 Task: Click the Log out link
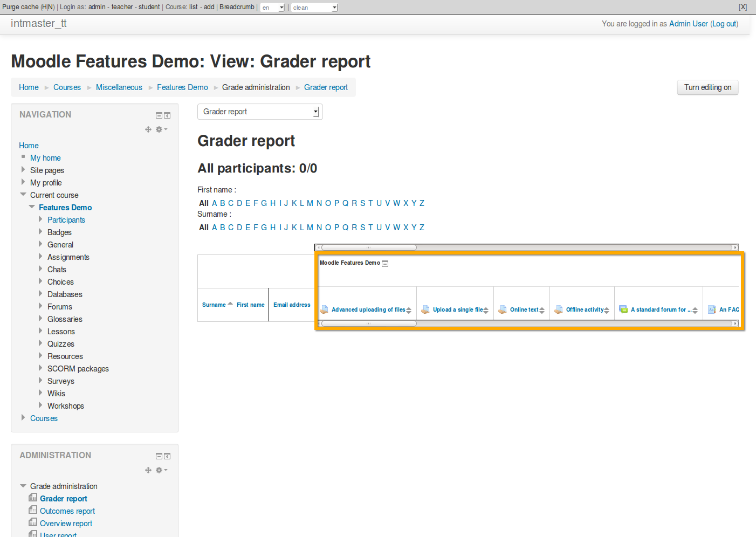coord(724,24)
